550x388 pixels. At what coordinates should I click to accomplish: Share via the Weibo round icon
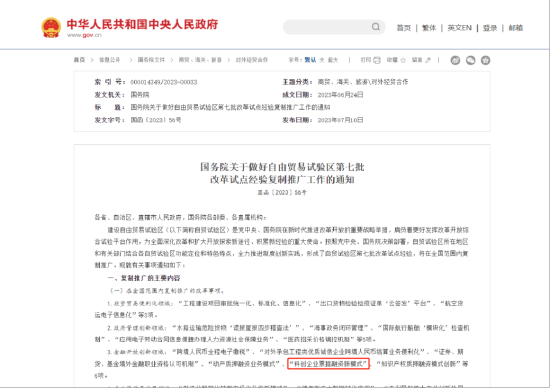point(455,60)
